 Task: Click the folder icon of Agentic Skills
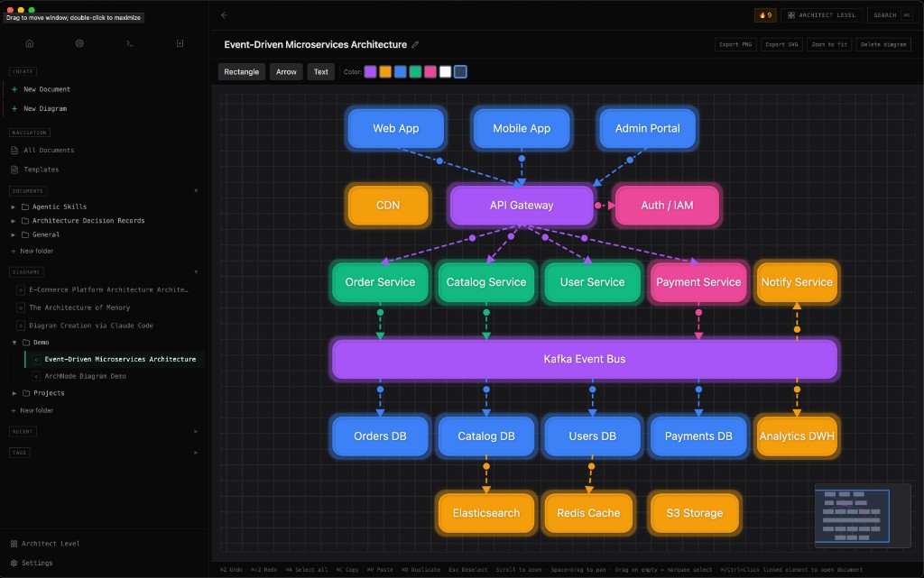click(25, 206)
